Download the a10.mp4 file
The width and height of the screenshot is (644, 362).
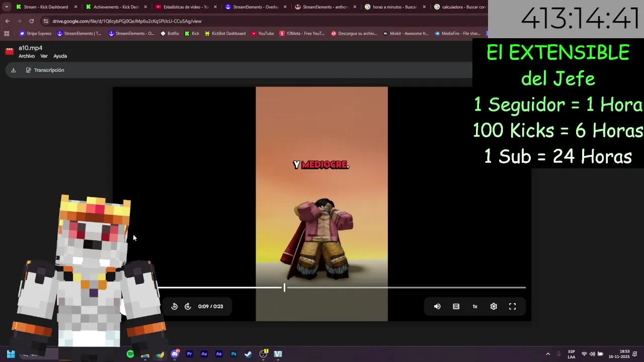point(14,70)
